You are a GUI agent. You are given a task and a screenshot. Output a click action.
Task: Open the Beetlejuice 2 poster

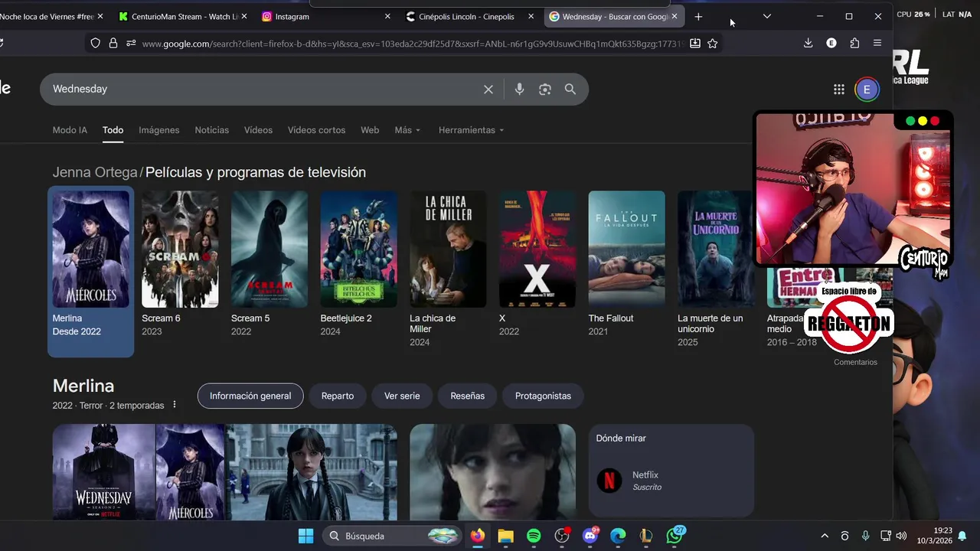tap(359, 249)
